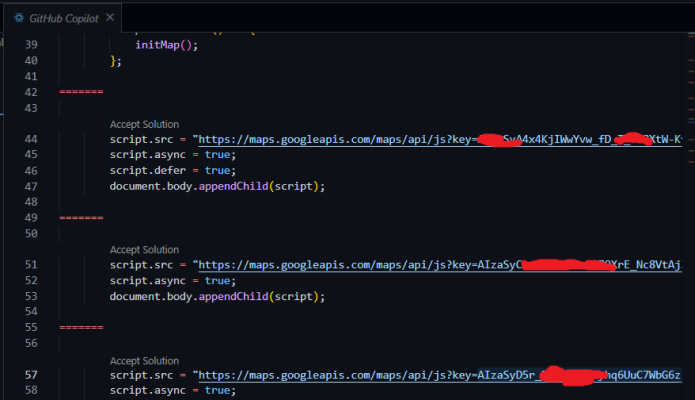
Task: Close the GitHub Copilot tab
Action: click(x=110, y=17)
